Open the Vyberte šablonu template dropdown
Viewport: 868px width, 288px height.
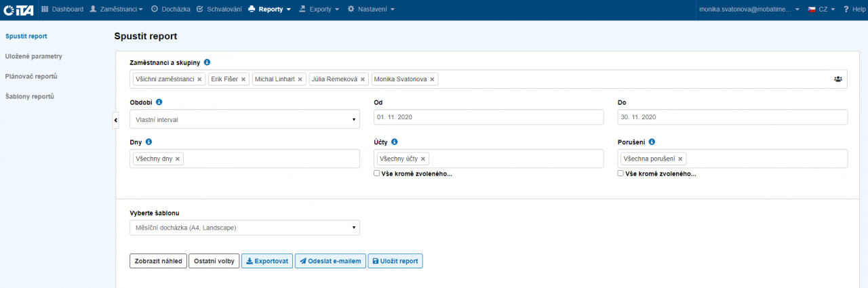tap(244, 228)
